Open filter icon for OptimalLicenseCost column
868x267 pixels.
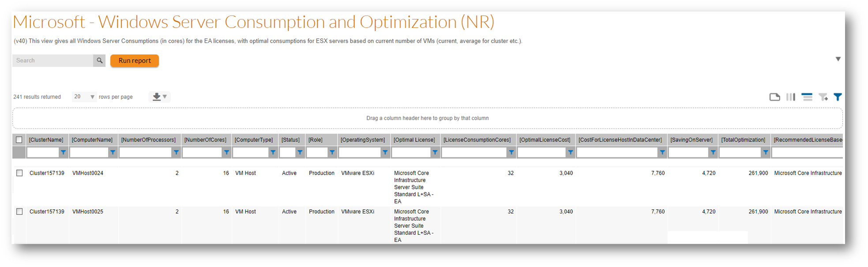pyautogui.click(x=571, y=153)
